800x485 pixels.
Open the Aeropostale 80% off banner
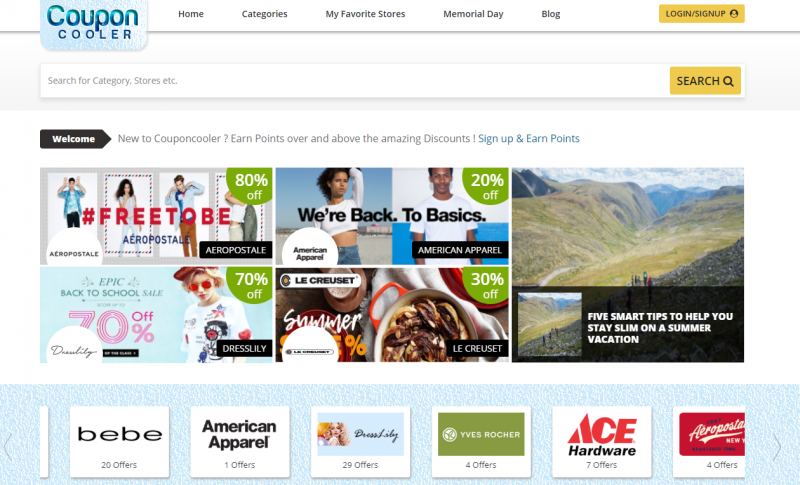[156, 214]
